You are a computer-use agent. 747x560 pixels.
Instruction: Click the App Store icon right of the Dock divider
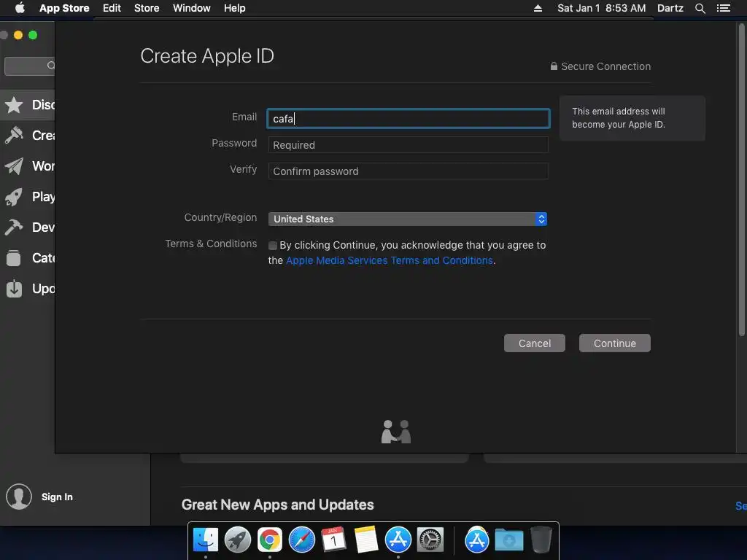click(x=477, y=540)
